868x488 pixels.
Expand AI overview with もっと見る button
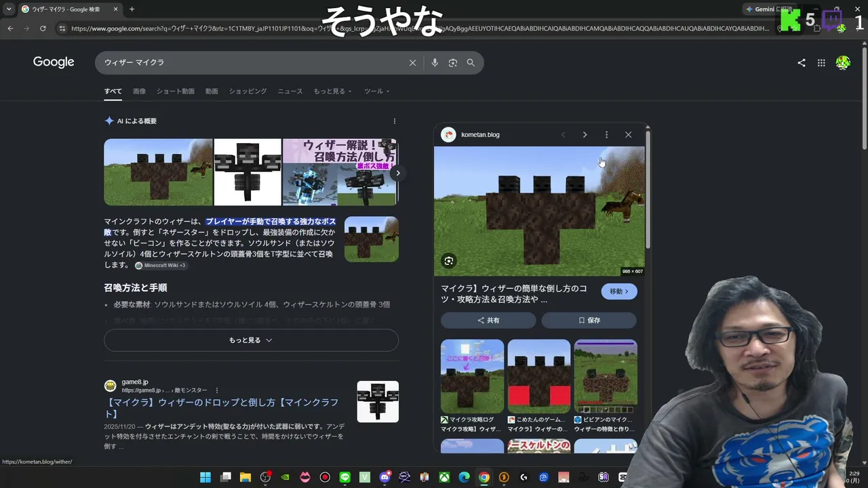251,340
